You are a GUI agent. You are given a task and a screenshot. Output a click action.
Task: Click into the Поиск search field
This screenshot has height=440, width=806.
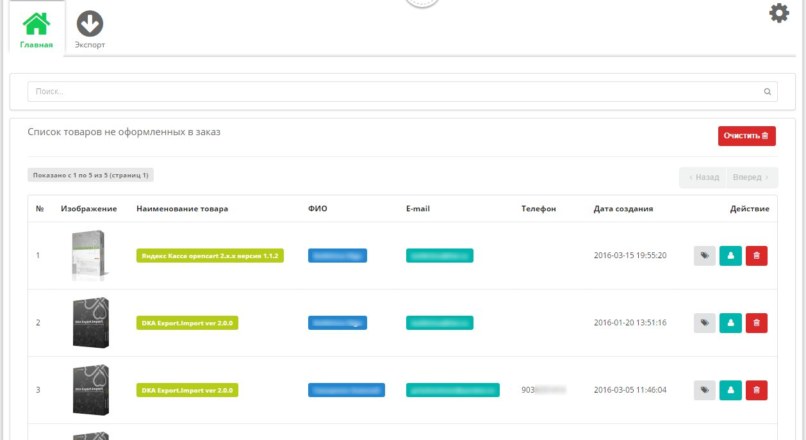point(402,91)
